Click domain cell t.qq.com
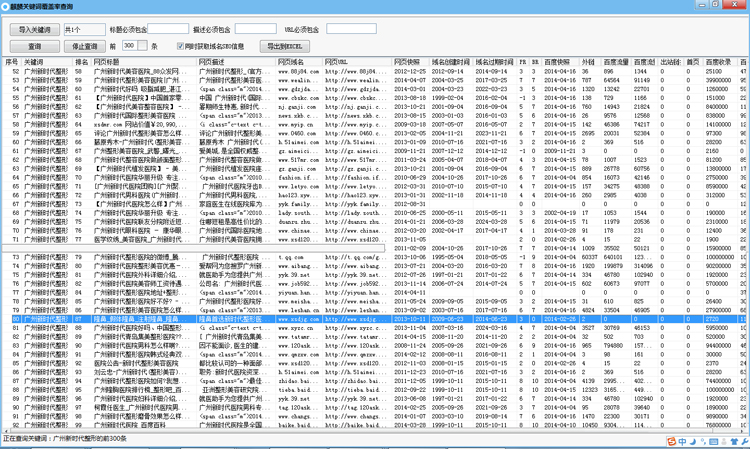This screenshot has height=449, width=750. [x=290, y=257]
